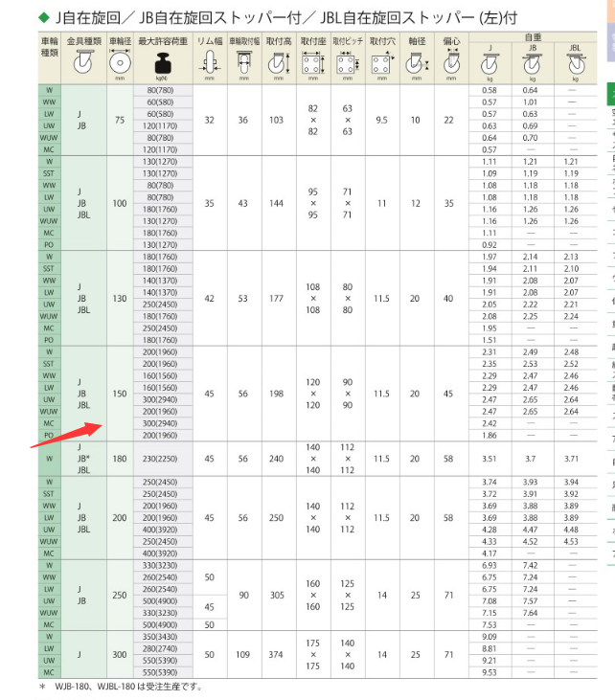Screen dimensions: 615x700
Task: Select the mounting plate icon under 取付座
Action: pyautogui.click(x=311, y=64)
